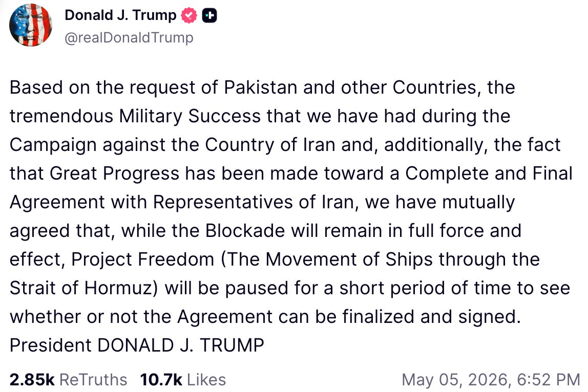The image size is (588, 392).
Task: Click the Likes label
Action: [206, 380]
